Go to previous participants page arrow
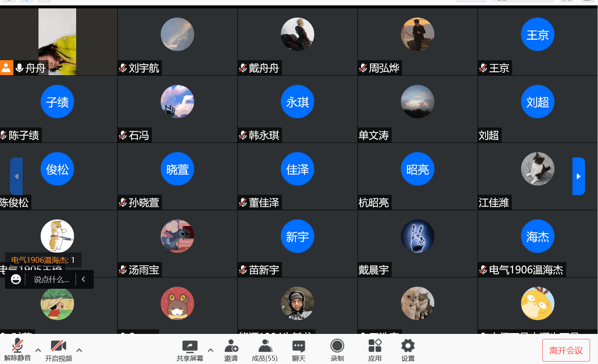The height and width of the screenshot is (364, 598). (16, 176)
